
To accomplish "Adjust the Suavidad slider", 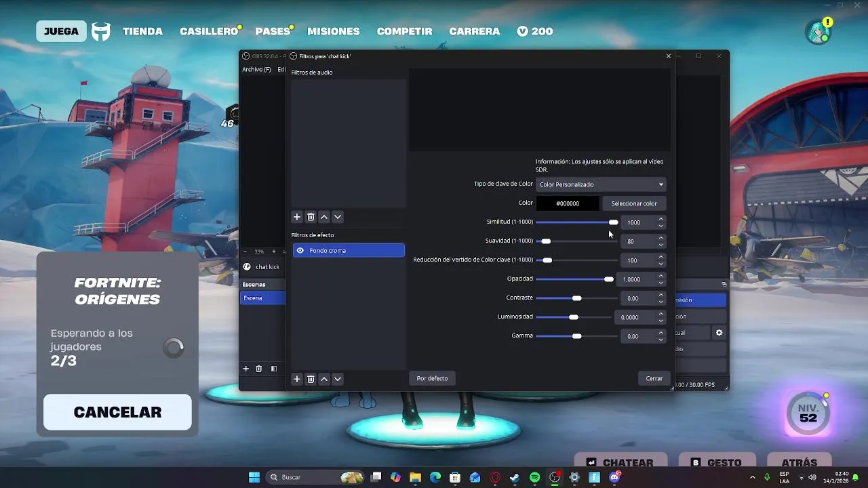I will (x=576, y=241).
